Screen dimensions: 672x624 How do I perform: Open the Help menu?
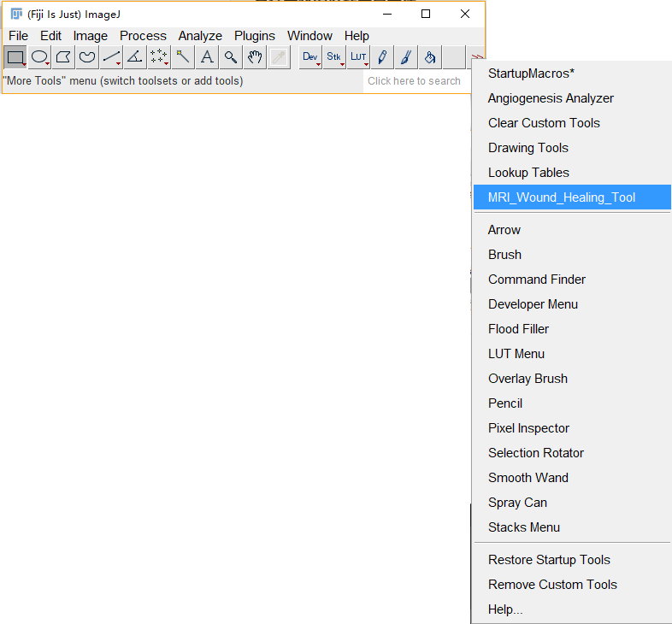point(357,36)
